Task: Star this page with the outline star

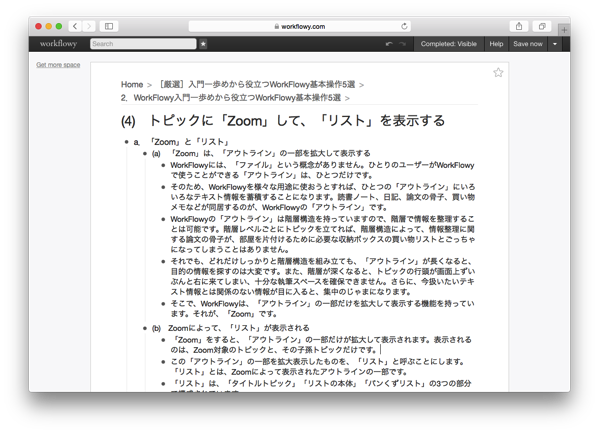Action: click(x=498, y=73)
